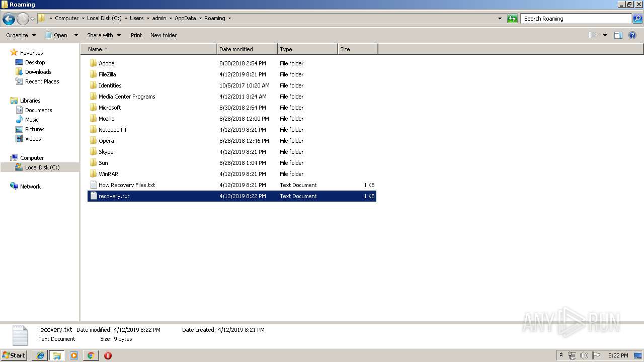Screen dimensions: 644x362
Task: Select the FileZilla folder icon
Action: [93, 74]
